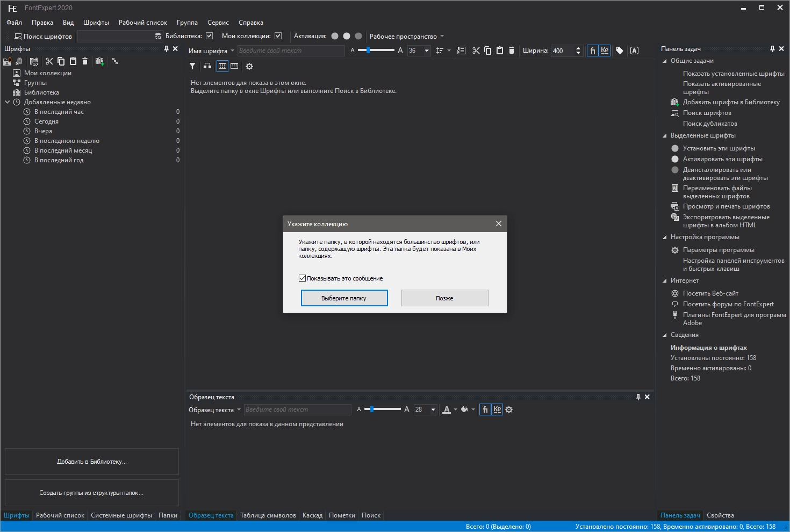
Task: Select the details list view icon
Action: click(234, 66)
